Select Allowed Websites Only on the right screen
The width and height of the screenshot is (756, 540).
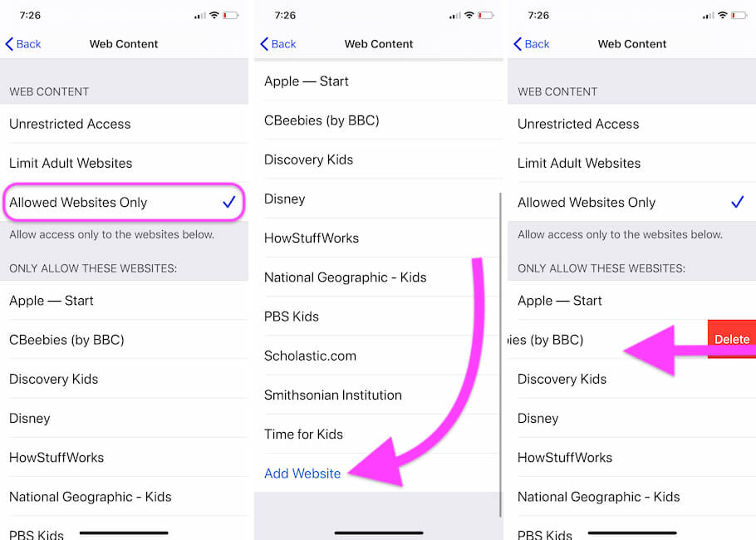(631, 202)
